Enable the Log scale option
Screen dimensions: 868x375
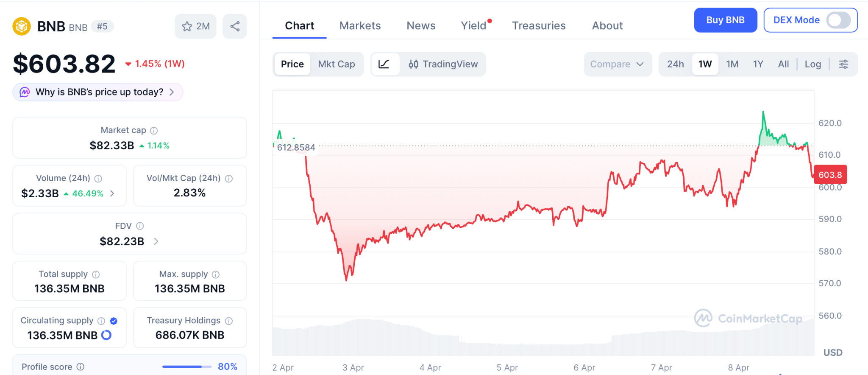(812, 64)
